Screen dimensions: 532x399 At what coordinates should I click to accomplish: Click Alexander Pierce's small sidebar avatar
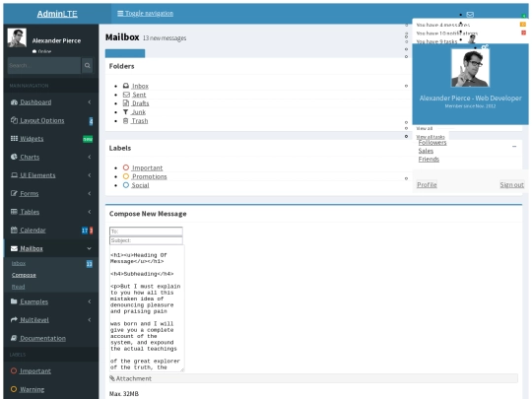(x=17, y=37)
